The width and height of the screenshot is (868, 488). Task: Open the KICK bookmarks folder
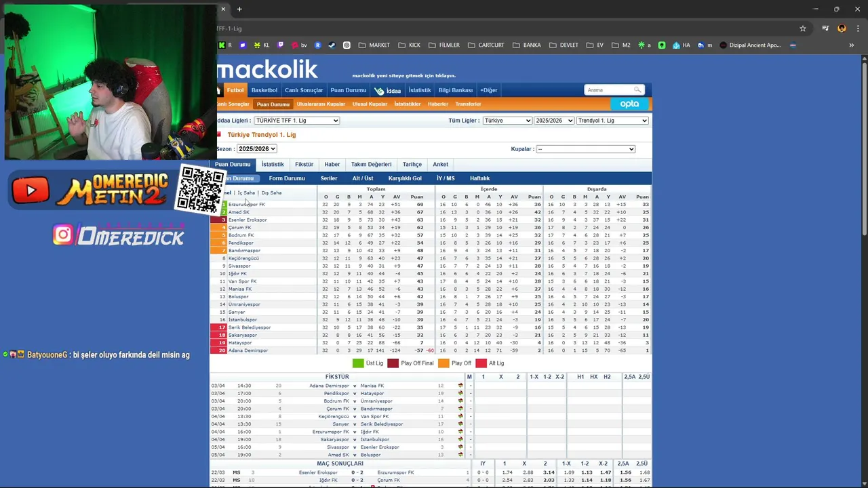click(x=409, y=45)
